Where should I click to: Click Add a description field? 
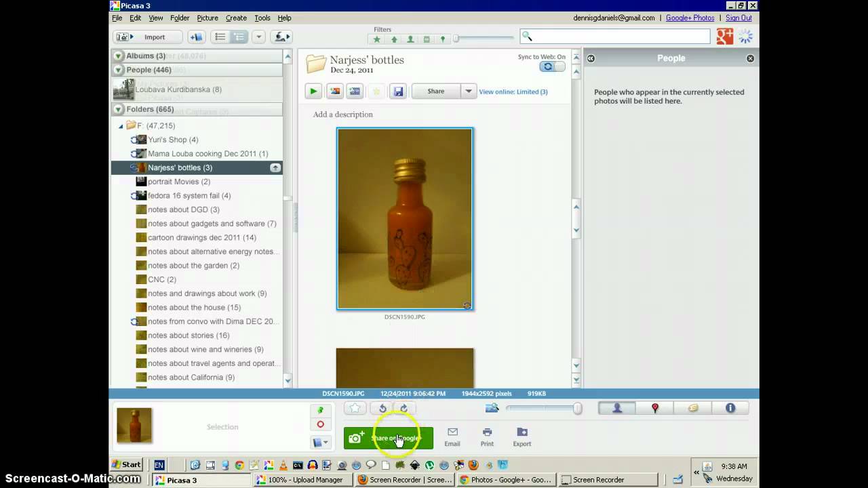tap(343, 115)
